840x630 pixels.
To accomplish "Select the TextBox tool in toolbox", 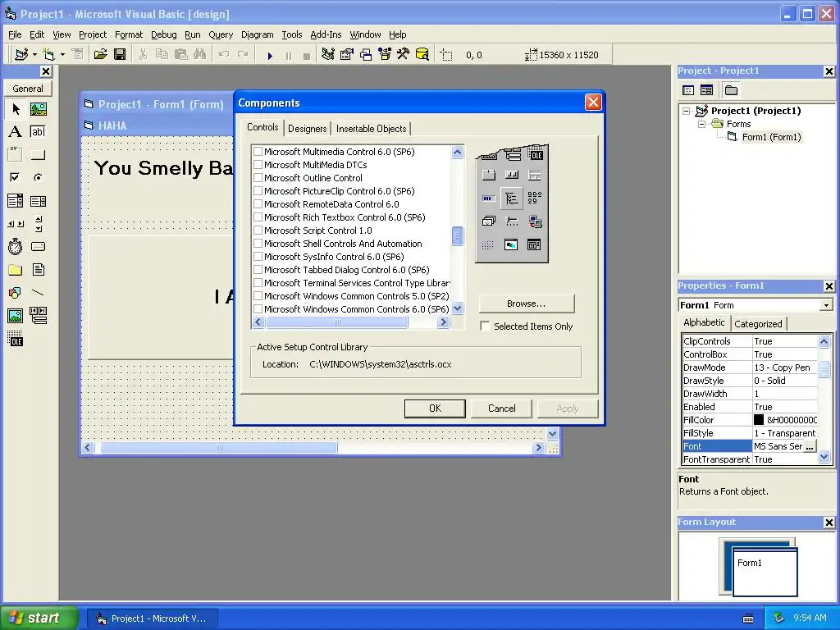I will [x=38, y=132].
